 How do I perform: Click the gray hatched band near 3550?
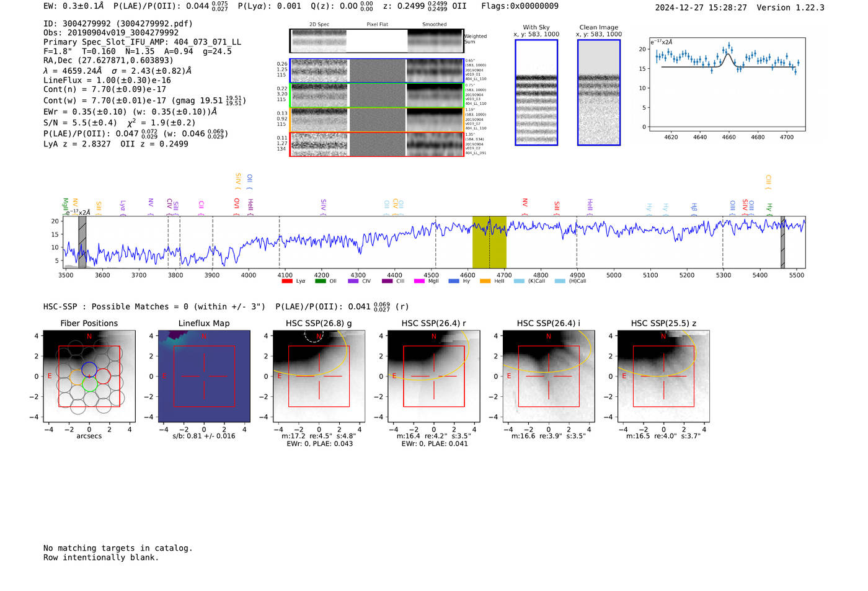click(x=82, y=242)
